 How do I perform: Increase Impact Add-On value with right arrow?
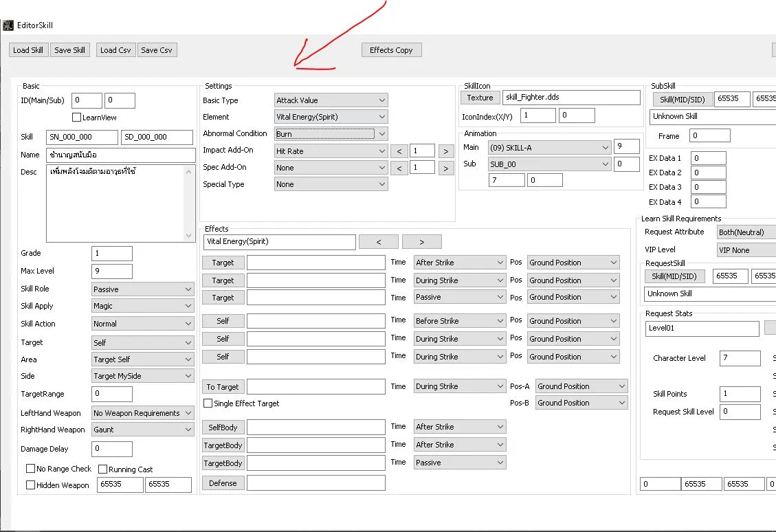pyautogui.click(x=446, y=151)
